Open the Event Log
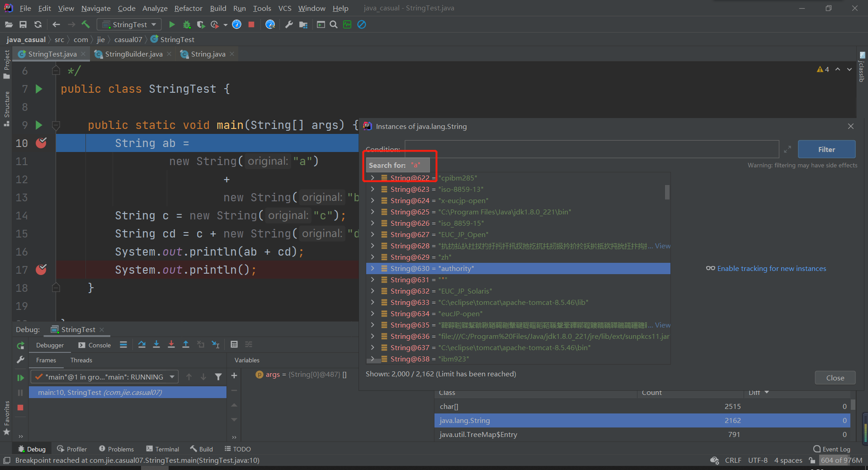Image resolution: width=868 pixels, height=470 pixels. (832, 449)
